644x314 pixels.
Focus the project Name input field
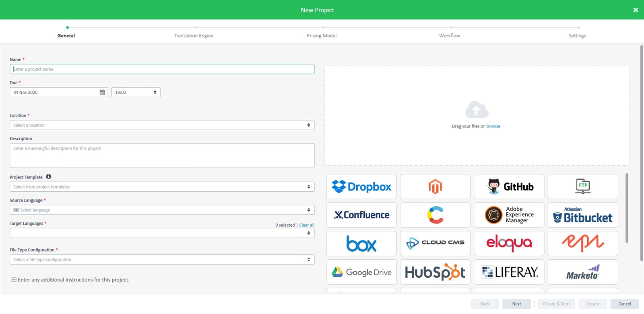pyautogui.click(x=162, y=69)
